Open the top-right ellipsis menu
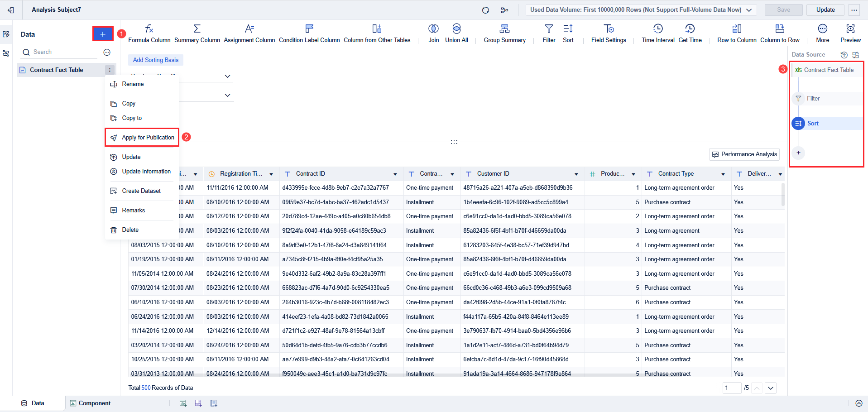Viewport: 868px width, 412px height. [854, 10]
